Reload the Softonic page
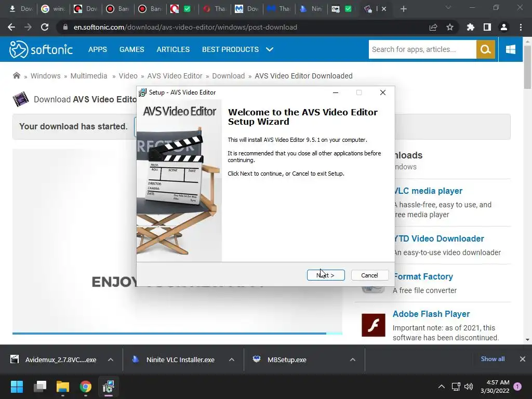 45,27
